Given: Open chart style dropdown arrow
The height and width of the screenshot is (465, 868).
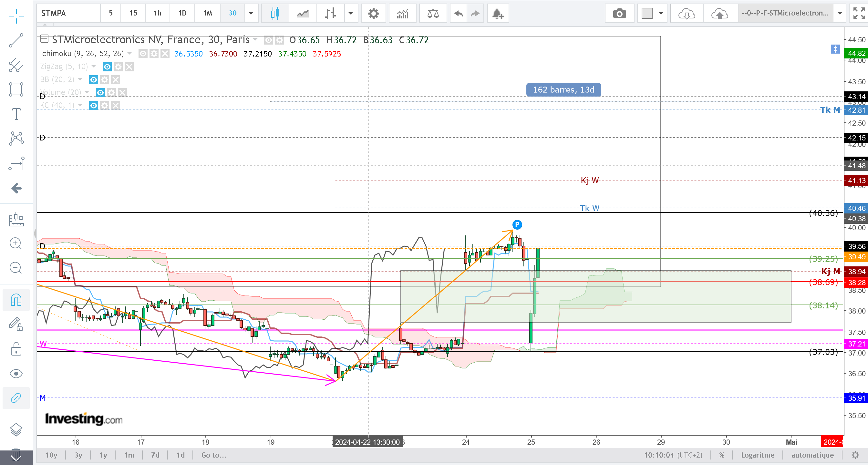Looking at the screenshot, I should [x=351, y=14].
